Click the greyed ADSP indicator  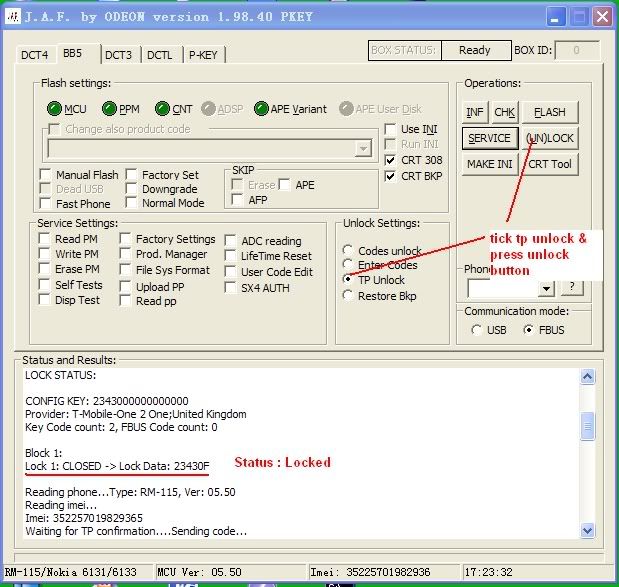pyautogui.click(x=208, y=109)
